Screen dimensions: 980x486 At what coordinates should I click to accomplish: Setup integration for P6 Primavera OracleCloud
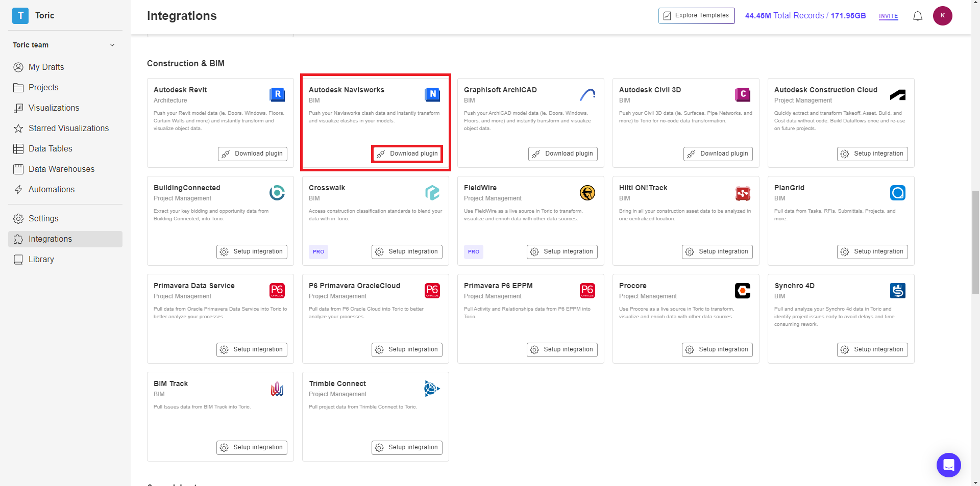pyautogui.click(x=407, y=349)
